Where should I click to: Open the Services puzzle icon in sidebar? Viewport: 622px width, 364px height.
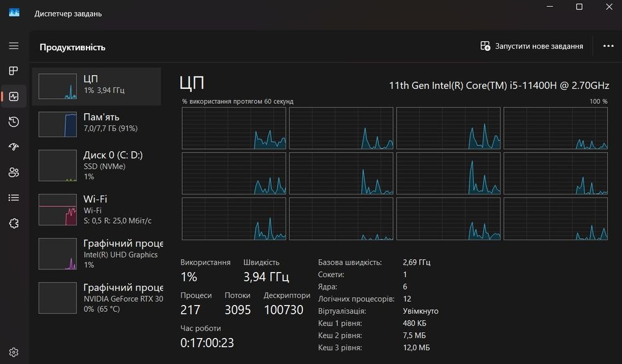coord(14,223)
